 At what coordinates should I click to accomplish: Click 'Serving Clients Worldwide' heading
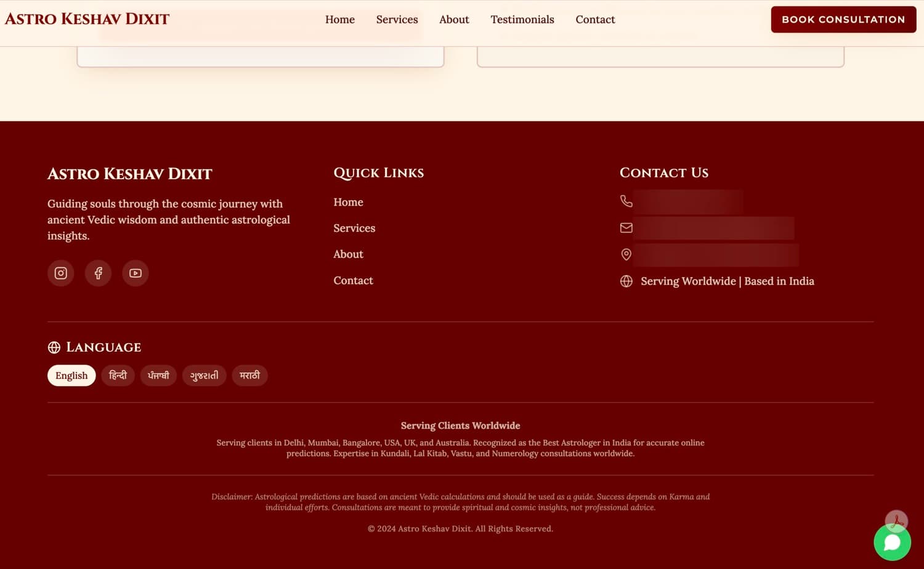point(461,426)
